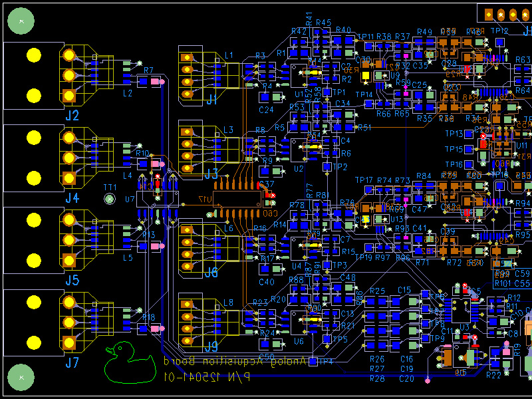
Task: Select the U17 IC footprint
Action: pyautogui.click(x=238, y=199)
